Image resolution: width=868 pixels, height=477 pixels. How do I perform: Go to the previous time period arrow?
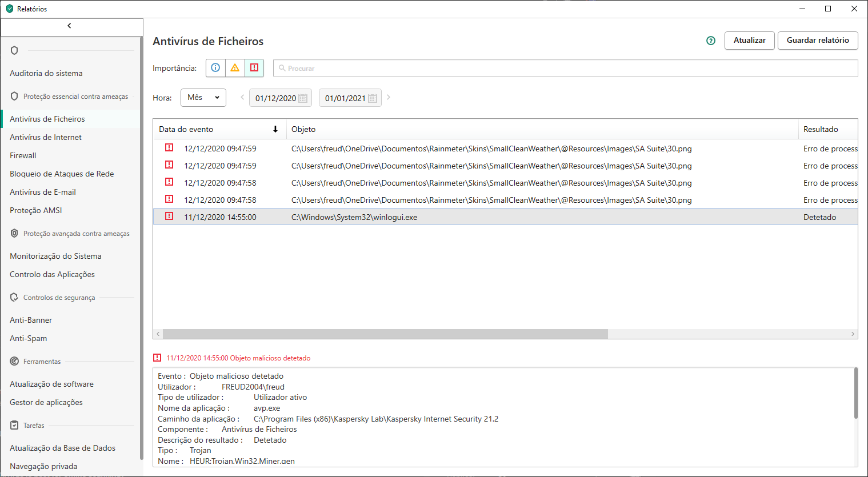coord(242,97)
